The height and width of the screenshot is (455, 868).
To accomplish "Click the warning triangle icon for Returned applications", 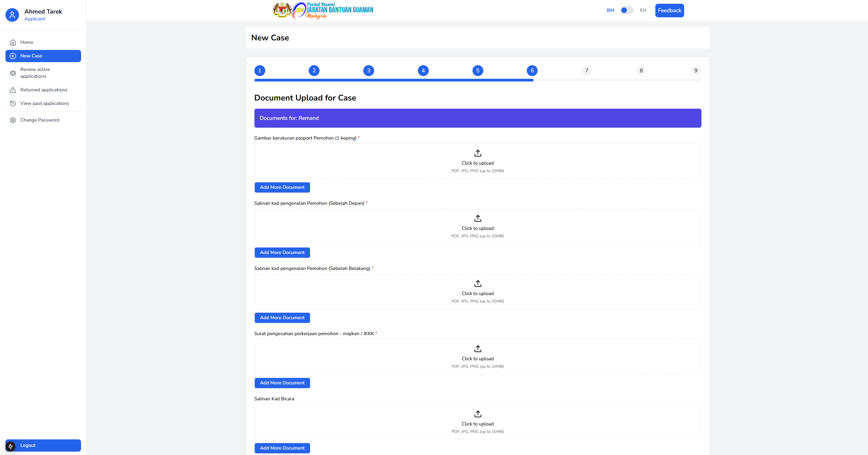I will point(13,90).
